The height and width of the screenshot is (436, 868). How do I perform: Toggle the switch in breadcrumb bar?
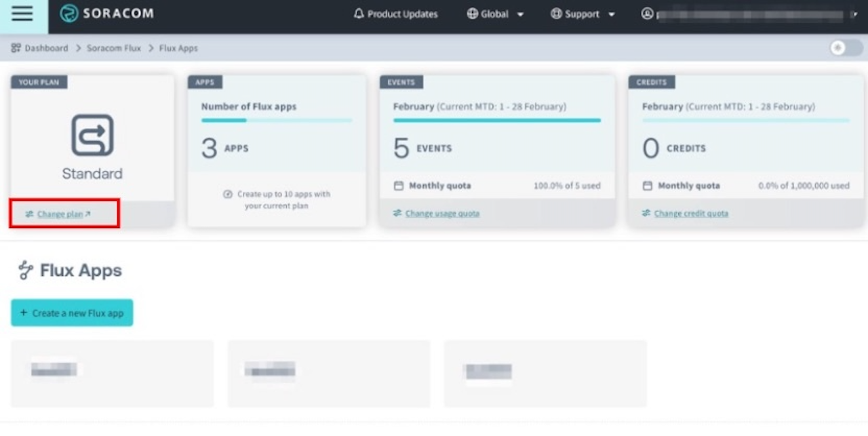(846, 47)
